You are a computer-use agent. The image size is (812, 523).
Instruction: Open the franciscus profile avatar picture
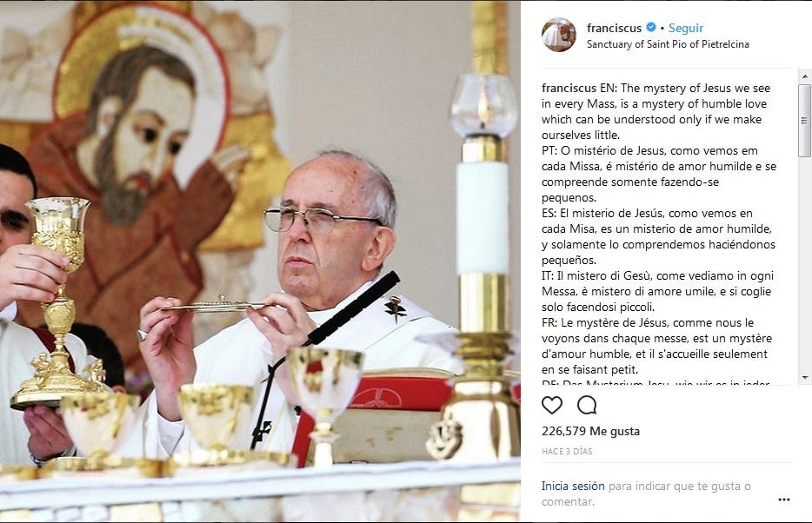(559, 35)
